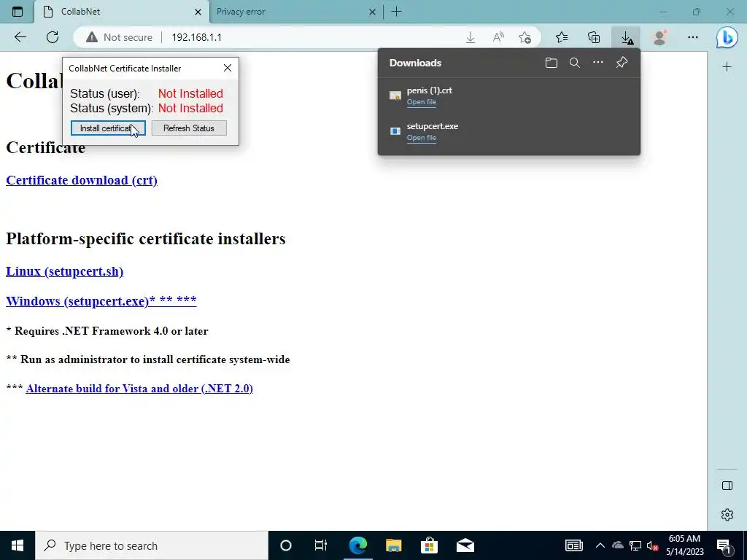Image resolution: width=747 pixels, height=560 pixels.
Task: Open the Favorites list icon
Action: [562, 37]
